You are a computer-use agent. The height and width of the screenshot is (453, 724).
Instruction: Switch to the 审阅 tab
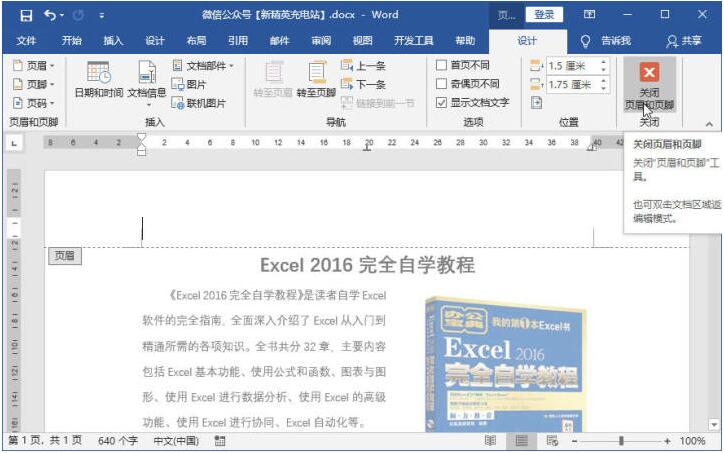[x=321, y=41]
